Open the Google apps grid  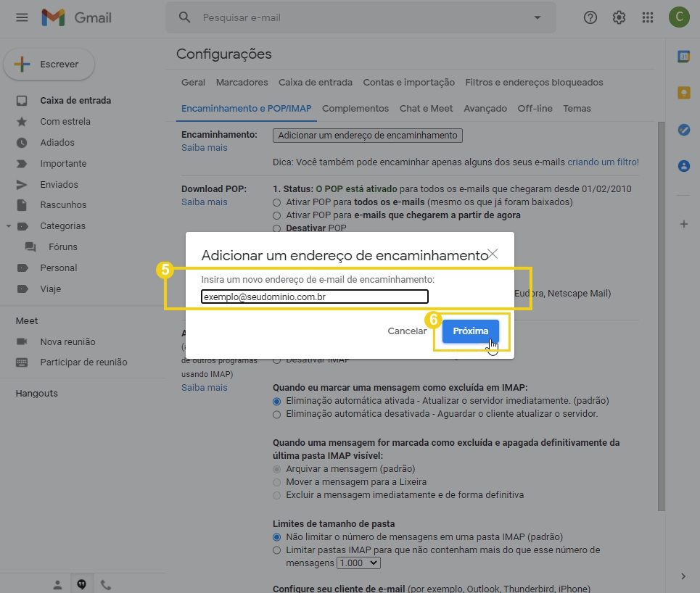coord(648,17)
